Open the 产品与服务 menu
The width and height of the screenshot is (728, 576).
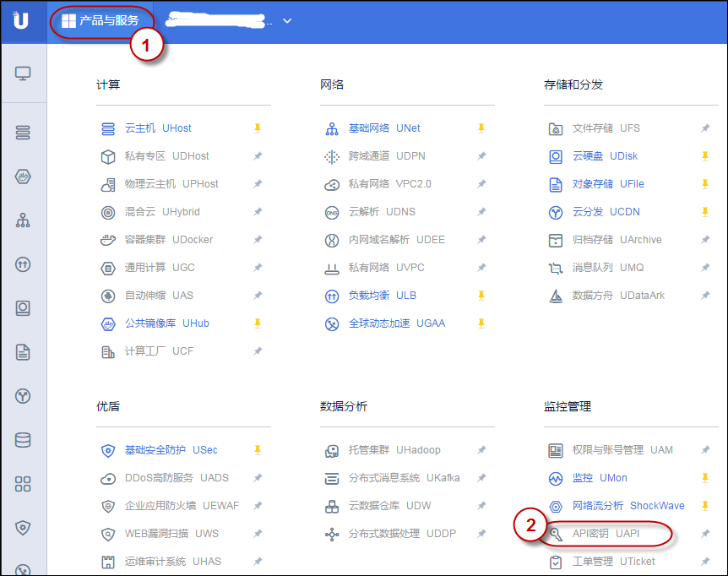pyautogui.click(x=101, y=20)
